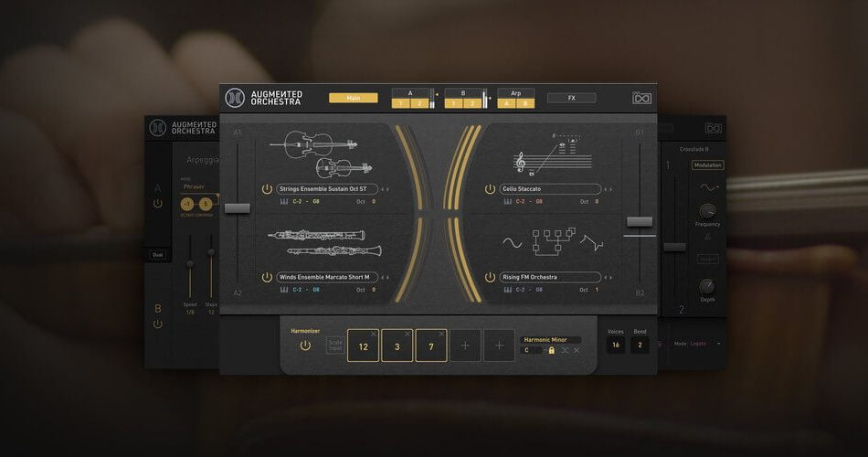The width and height of the screenshot is (868, 457).
Task: Switch to the Main tab
Action: (x=354, y=98)
